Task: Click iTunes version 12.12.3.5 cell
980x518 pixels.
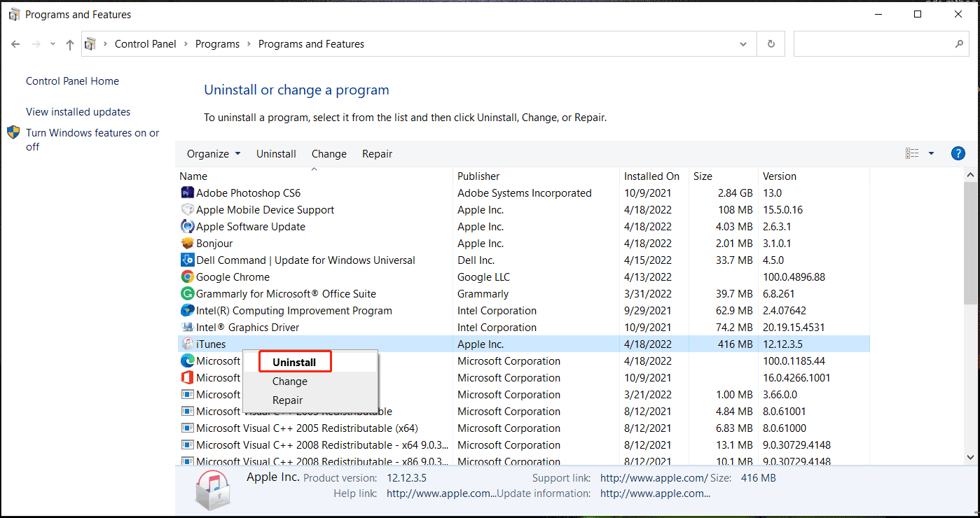Action: pos(783,344)
